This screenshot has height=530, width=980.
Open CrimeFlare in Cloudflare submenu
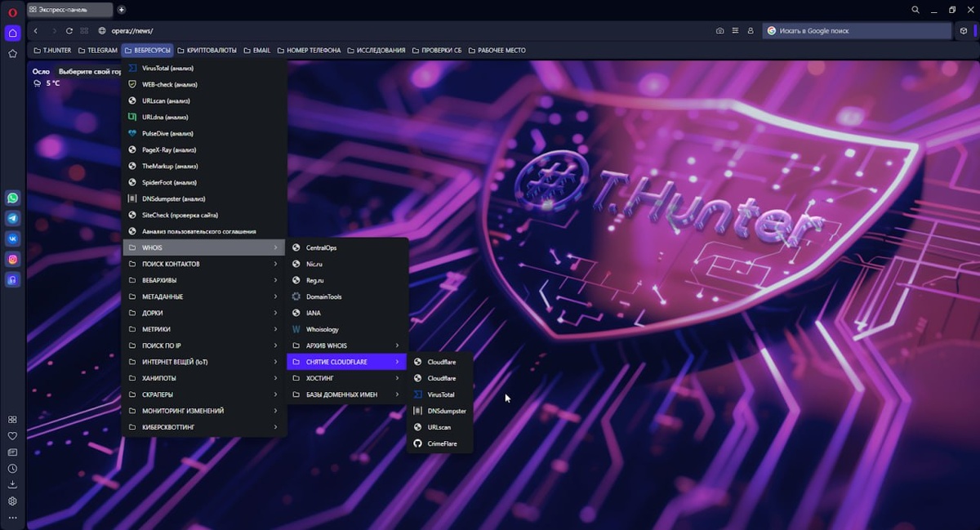440,443
